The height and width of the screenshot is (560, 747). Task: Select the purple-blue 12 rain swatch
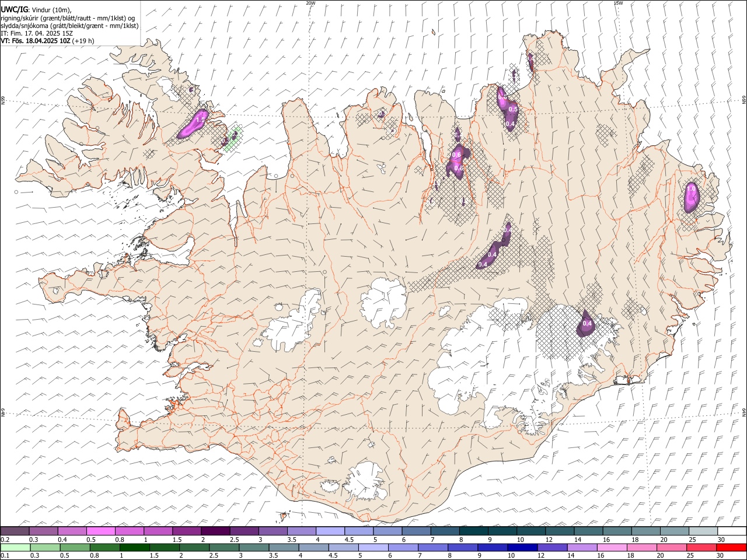pyautogui.click(x=552, y=547)
